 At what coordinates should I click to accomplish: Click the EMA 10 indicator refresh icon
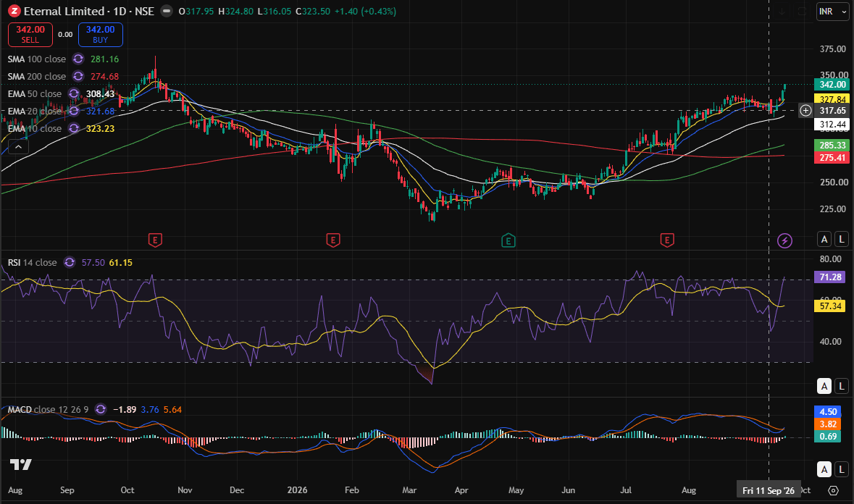pos(74,128)
